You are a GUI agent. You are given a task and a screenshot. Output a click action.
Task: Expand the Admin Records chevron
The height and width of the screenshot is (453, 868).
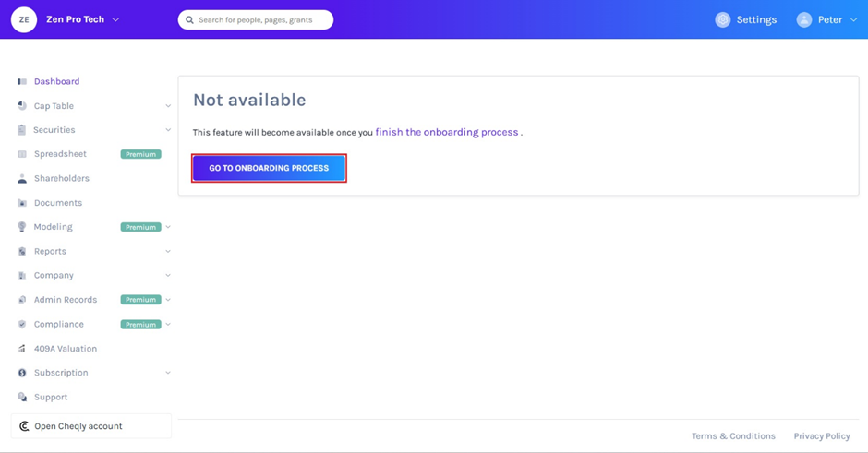pyautogui.click(x=168, y=300)
